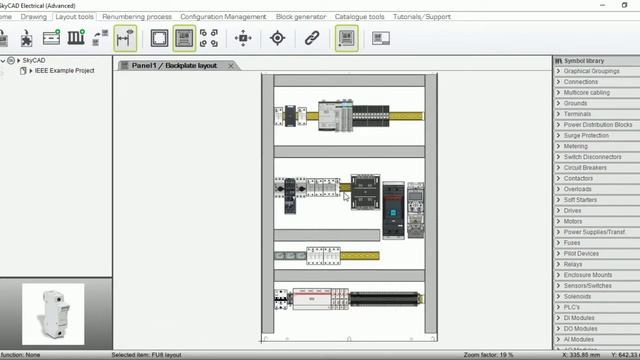Expand the Circuit Breakers category
The image size is (640, 360).
[558, 168]
